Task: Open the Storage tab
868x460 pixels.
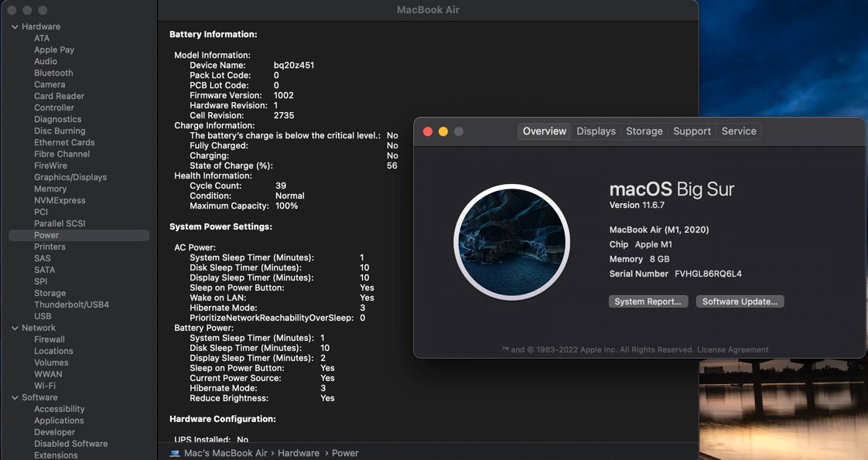Action: (x=644, y=131)
